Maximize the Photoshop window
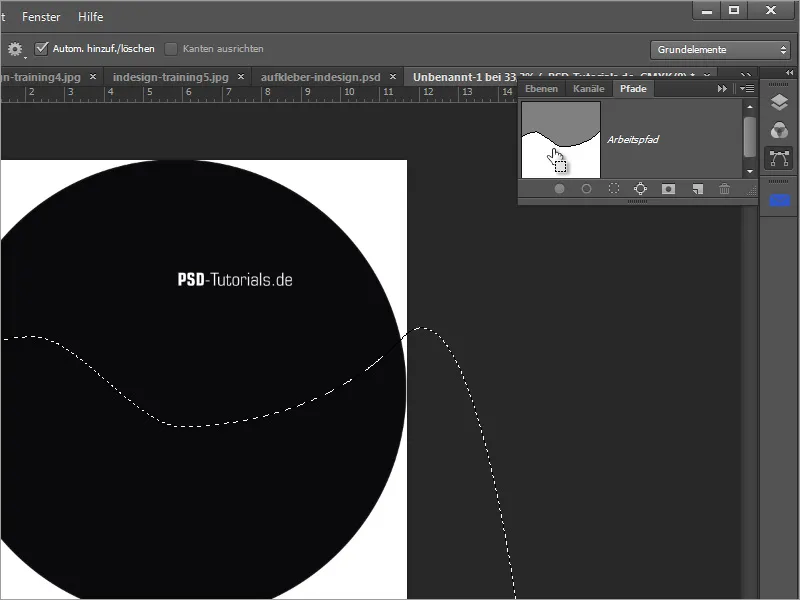This screenshot has height=600, width=800. (734, 11)
